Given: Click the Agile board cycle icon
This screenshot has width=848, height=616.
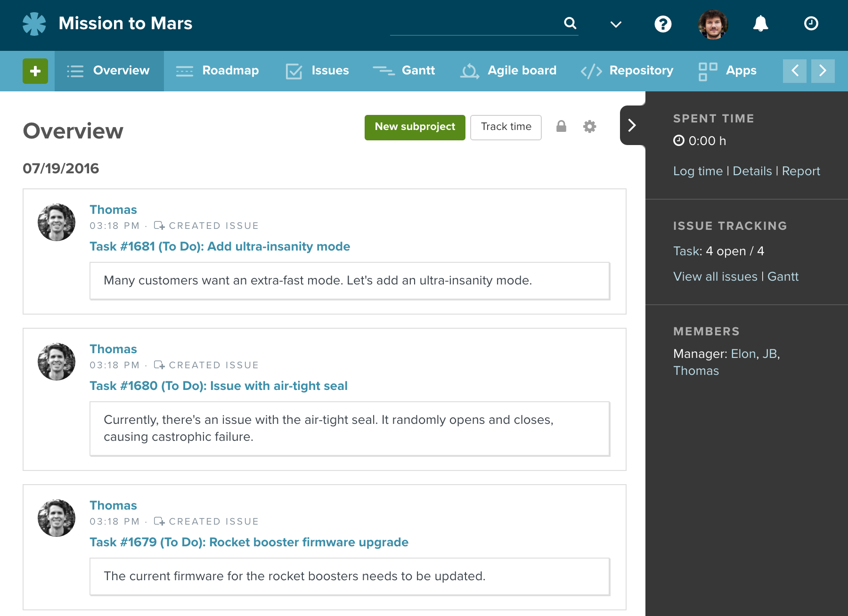Looking at the screenshot, I should [470, 71].
